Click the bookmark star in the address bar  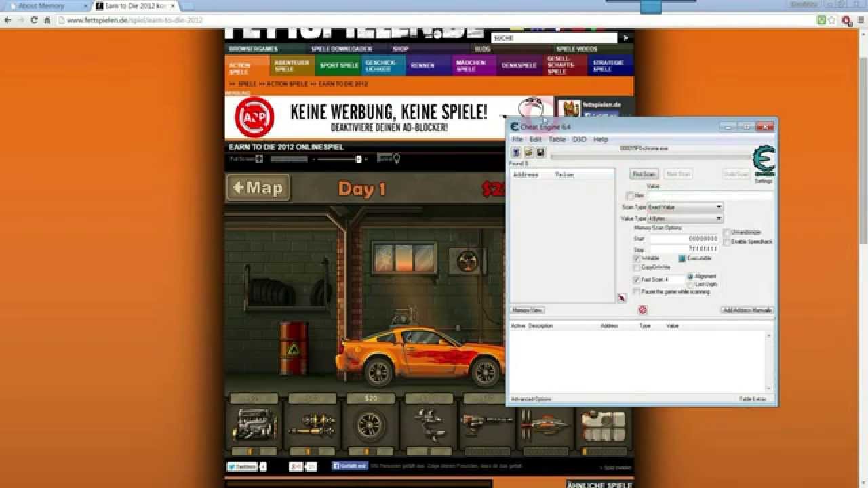(x=832, y=20)
